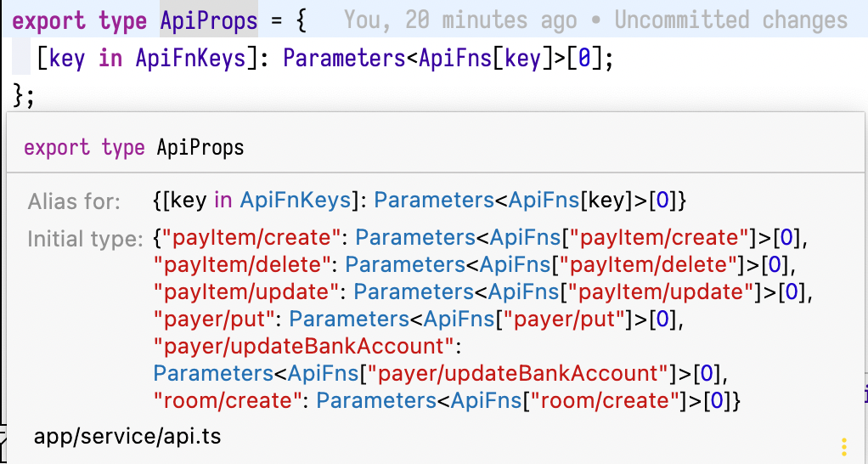
Task: Click the ApiFnKeys link in Alias for row
Action: click(296, 201)
